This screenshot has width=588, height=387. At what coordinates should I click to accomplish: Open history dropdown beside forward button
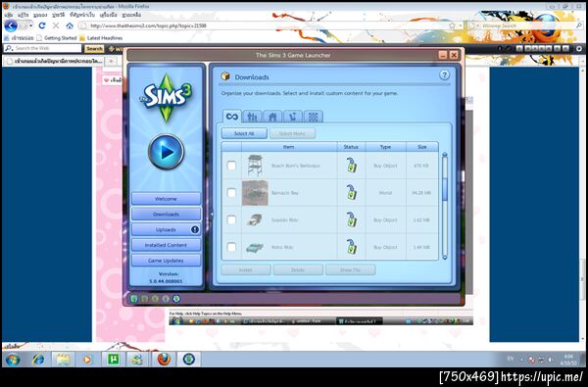(x=30, y=25)
